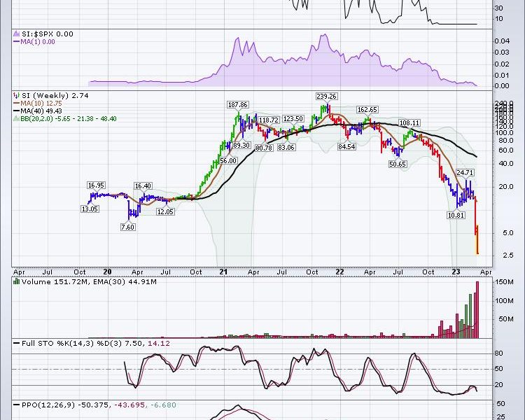
Task: Click the tallest final volume bar
Action: point(477,310)
